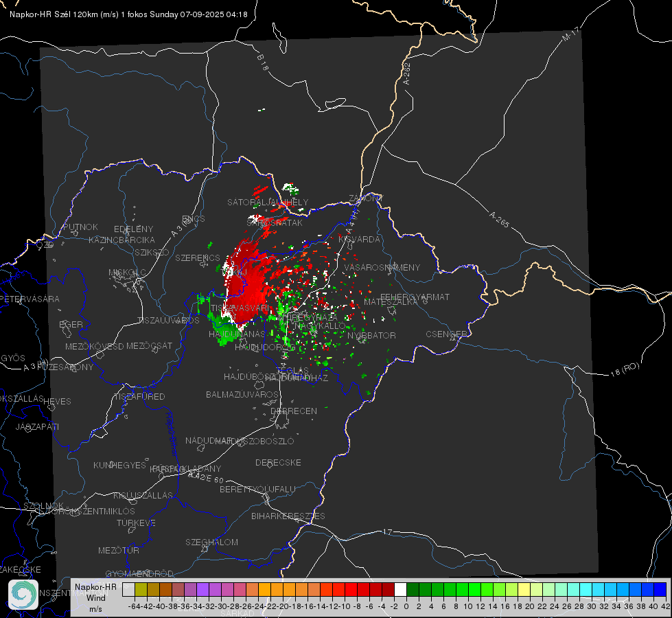The height and width of the screenshot is (618, 672).
Task: Select the BERETTYÓÚJFALU label
Action: (257, 490)
